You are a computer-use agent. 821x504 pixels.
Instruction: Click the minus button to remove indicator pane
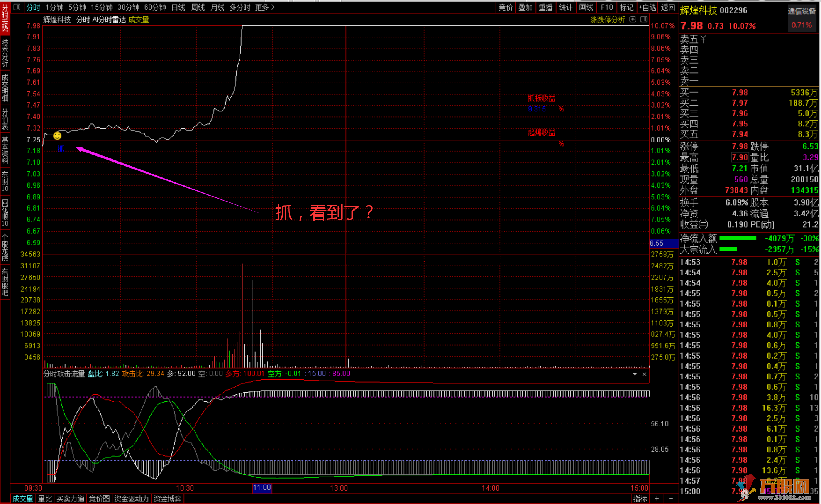tap(671, 499)
